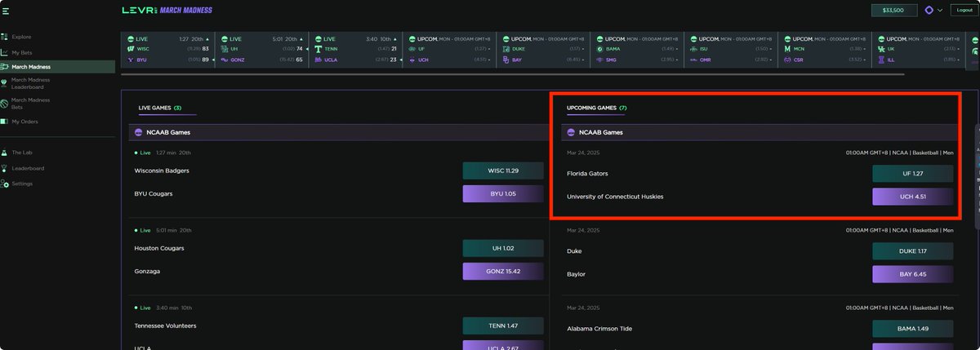Bet on GONZ 15.42 odds button
The width and height of the screenshot is (980, 350).
[503, 271]
